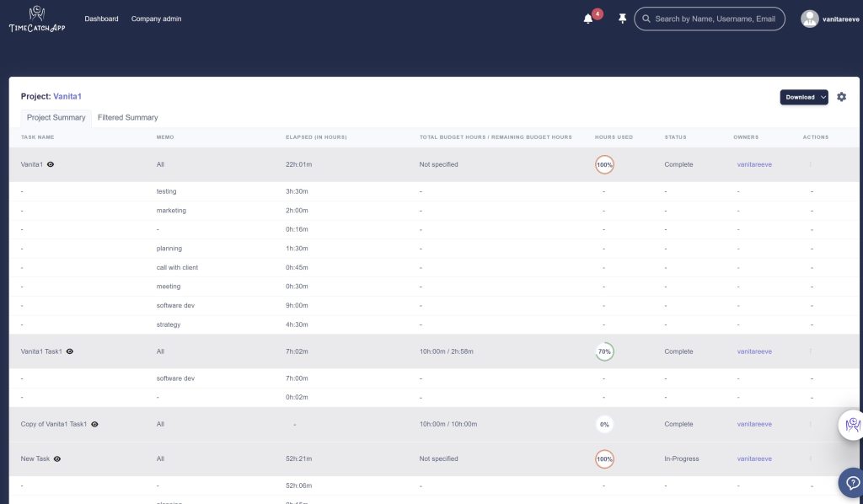Open the notifications bell

588,19
